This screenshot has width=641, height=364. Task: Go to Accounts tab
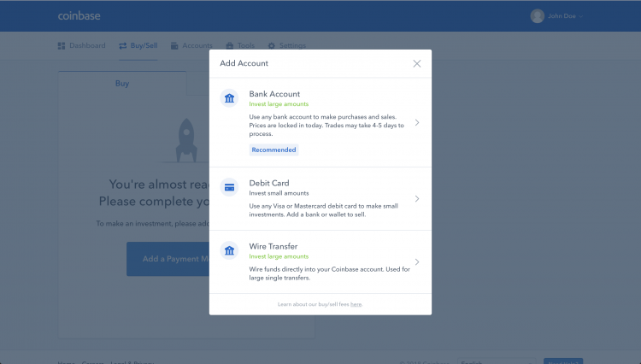coord(191,45)
